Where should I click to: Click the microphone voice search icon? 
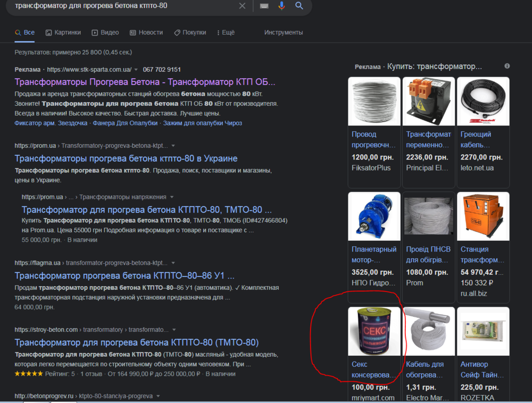[x=282, y=6]
